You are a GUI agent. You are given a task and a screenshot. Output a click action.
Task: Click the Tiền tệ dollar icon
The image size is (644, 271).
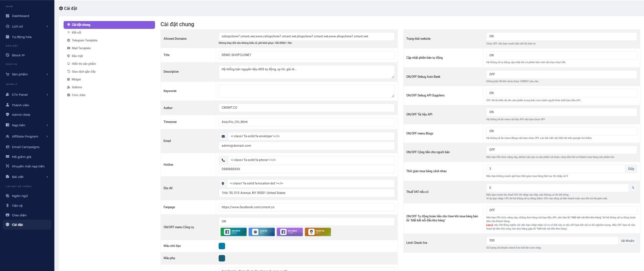pyautogui.click(x=7, y=205)
